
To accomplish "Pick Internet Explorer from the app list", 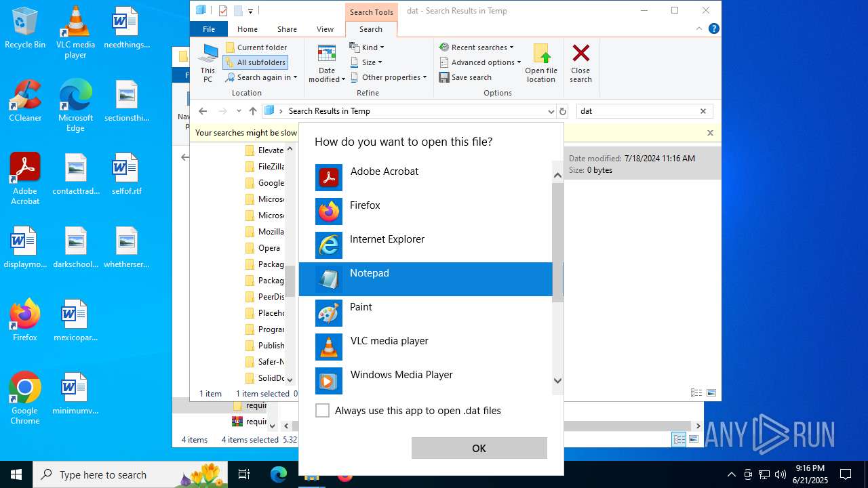I will coord(426,245).
